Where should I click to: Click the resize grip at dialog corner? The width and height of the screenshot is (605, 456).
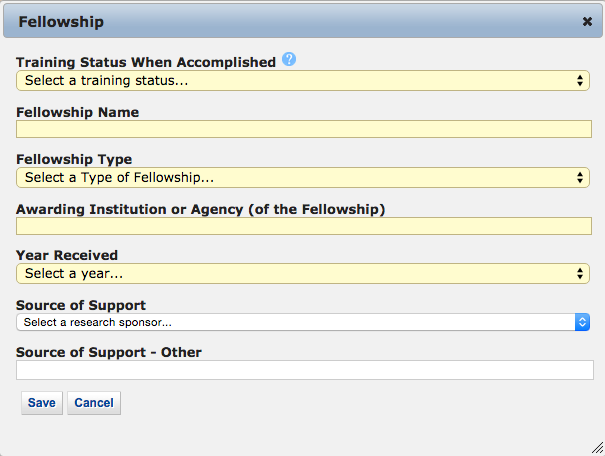tap(597, 448)
